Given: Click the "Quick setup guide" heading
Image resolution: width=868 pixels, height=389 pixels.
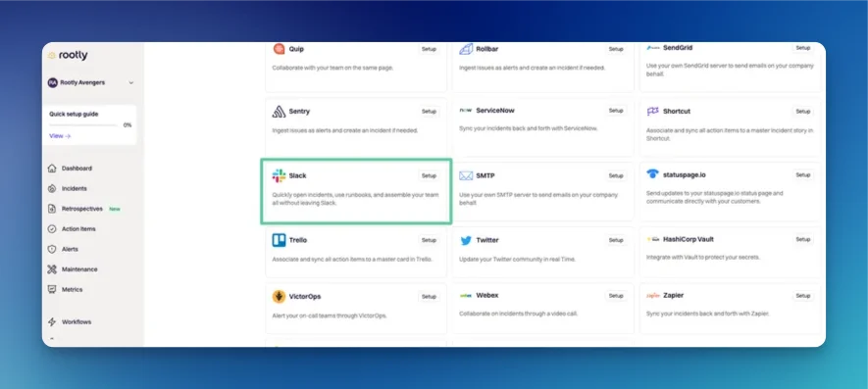Looking at the screenshot, I should click(x=74, y=114).
